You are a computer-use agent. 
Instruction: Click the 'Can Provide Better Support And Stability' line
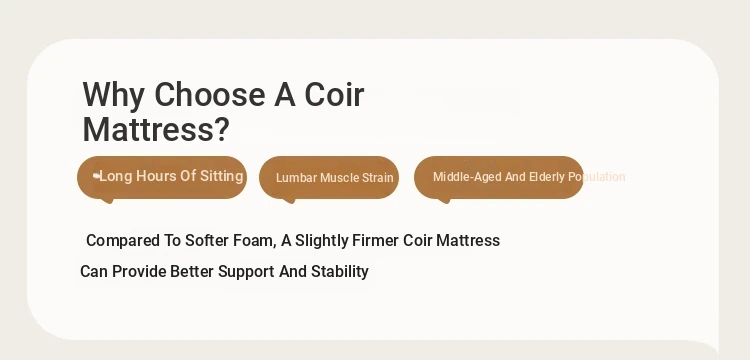(x=224, y=272)
